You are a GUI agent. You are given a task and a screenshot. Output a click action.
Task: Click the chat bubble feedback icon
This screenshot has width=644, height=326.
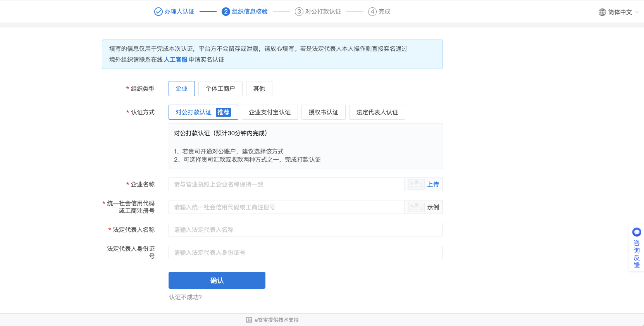click(x=637, y=232)
